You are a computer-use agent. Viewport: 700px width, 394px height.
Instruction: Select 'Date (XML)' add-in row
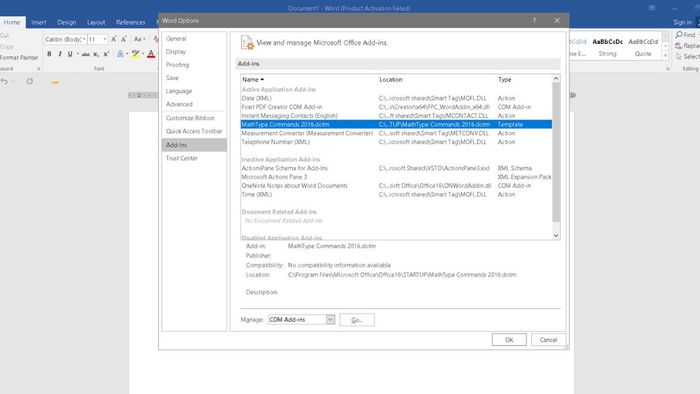396,98
